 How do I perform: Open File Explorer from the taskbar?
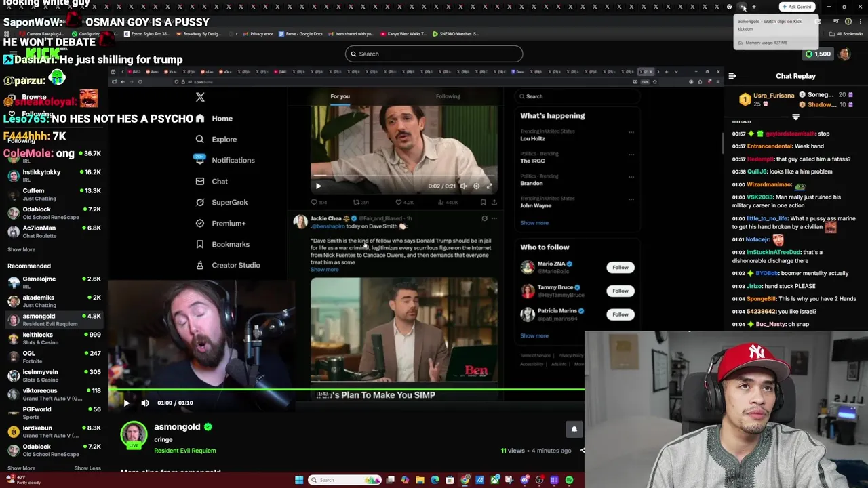[420, 480]
